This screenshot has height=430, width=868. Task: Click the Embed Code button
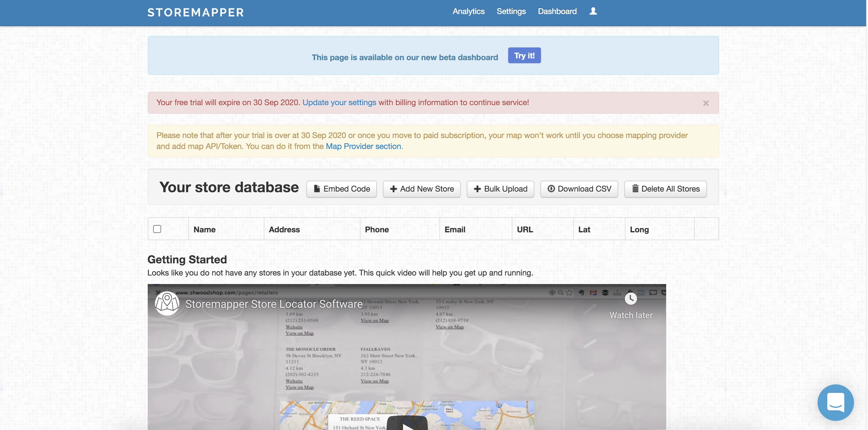coord(341,189)
